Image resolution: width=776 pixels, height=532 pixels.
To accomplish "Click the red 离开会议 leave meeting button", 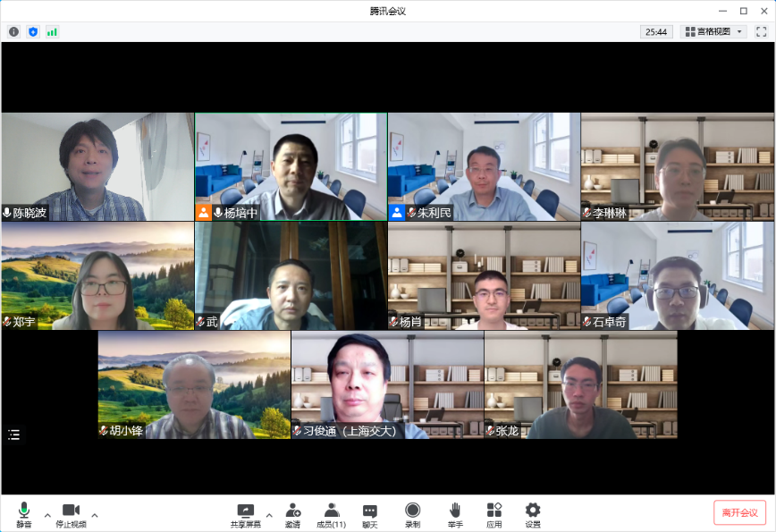I will click(x=739, y=512).
